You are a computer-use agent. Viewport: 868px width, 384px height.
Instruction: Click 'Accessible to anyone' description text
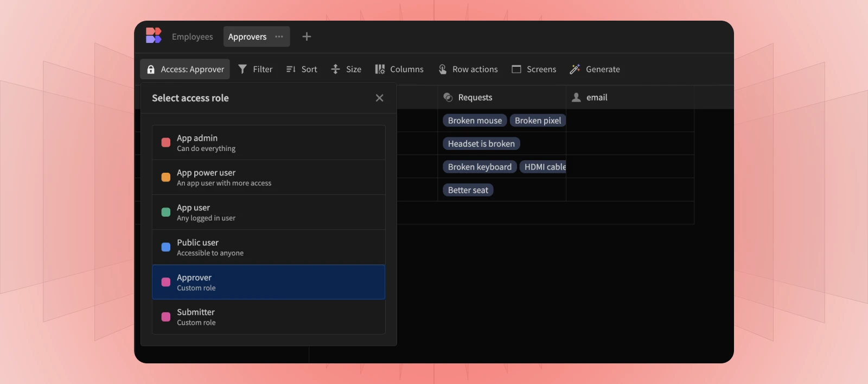[x=210, y=253]
